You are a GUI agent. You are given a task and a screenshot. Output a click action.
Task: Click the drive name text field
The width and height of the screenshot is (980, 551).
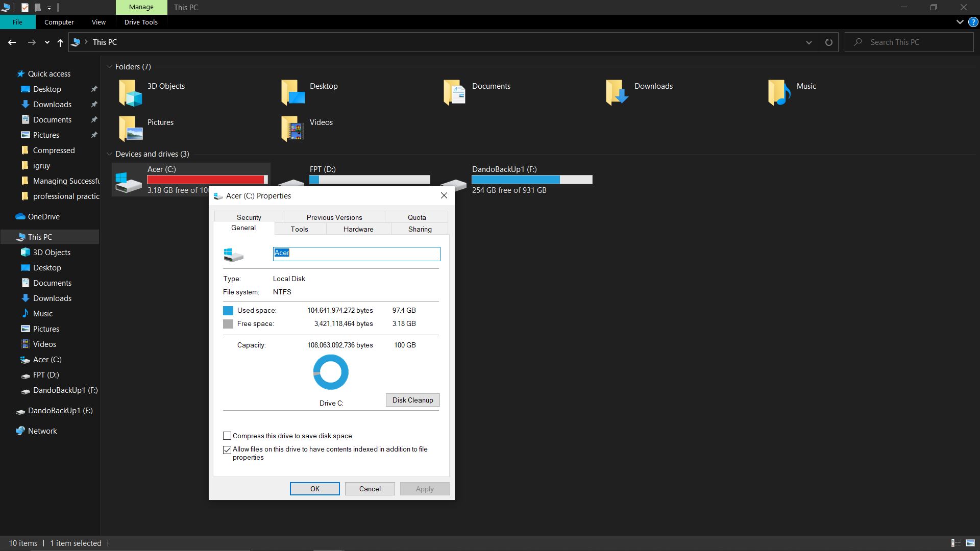pyautogui.click(x=356, y=254)
